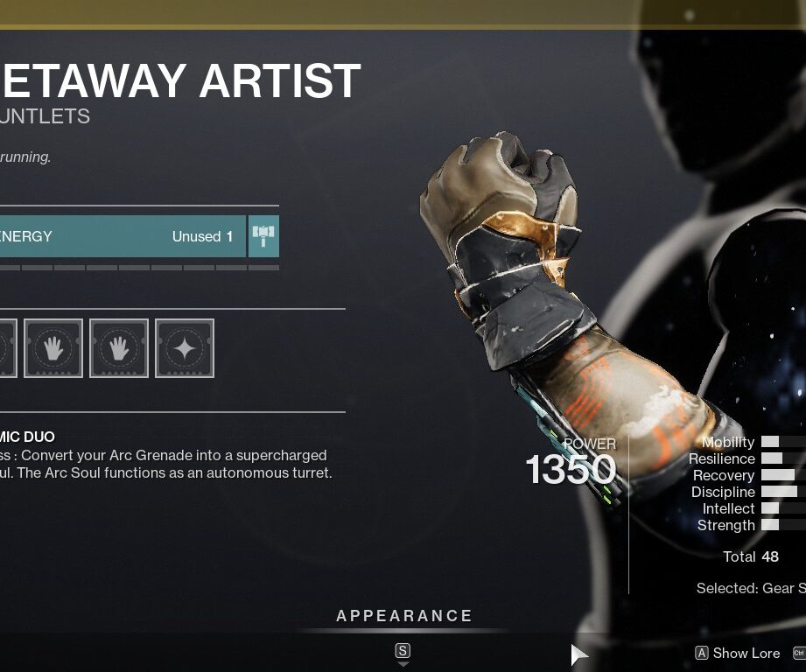
Task: Select the first hand-icon arms mod slot
Action: point(53,348)
